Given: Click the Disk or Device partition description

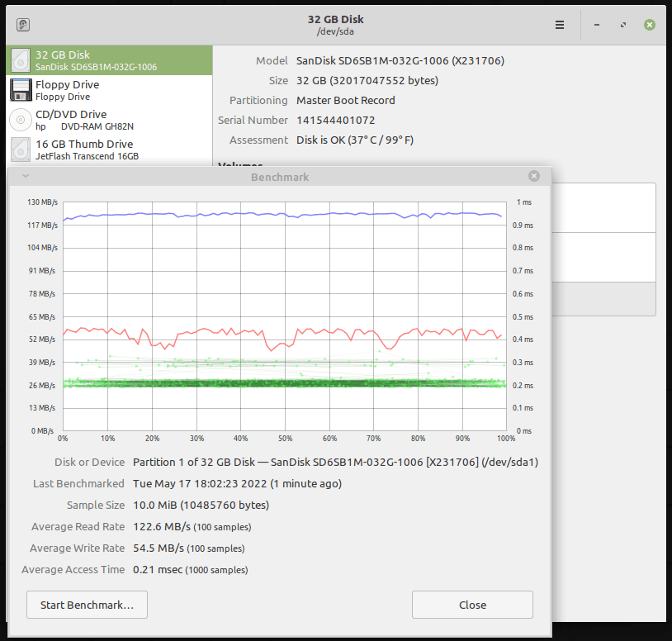Looking at the screenshot, I should [x=335, y=463].
